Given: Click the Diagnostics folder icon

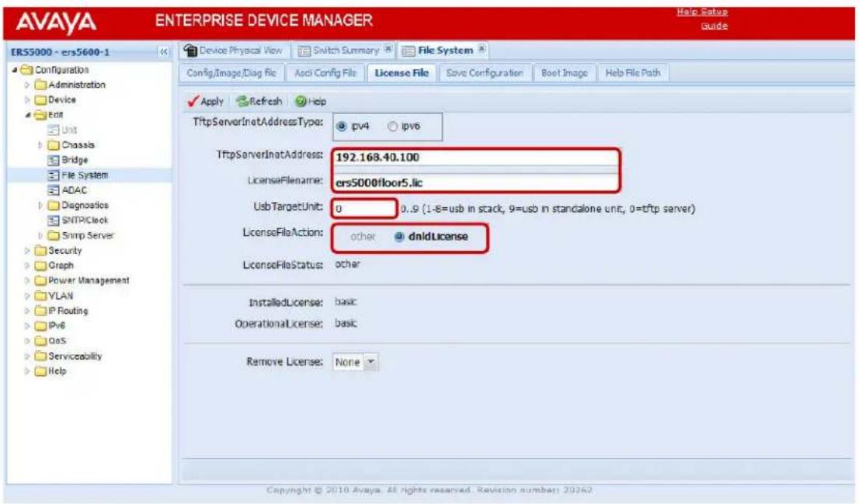Looking at the screenshot, I should pos(54,206).
